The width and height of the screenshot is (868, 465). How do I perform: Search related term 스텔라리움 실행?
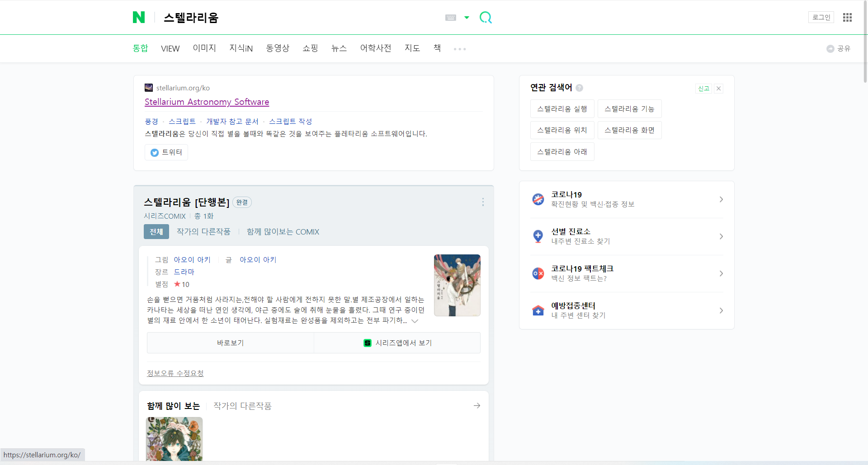coord(562,108)
